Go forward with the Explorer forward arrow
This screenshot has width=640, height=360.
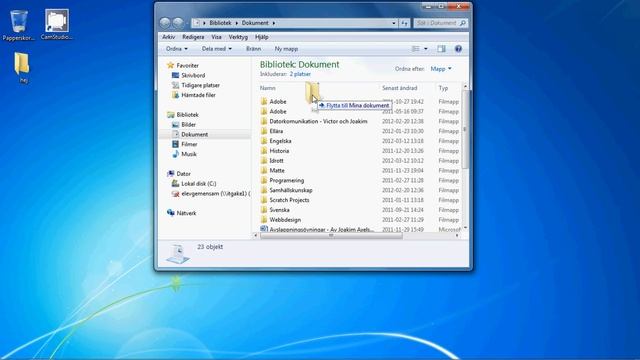click(x=178, y=23)
